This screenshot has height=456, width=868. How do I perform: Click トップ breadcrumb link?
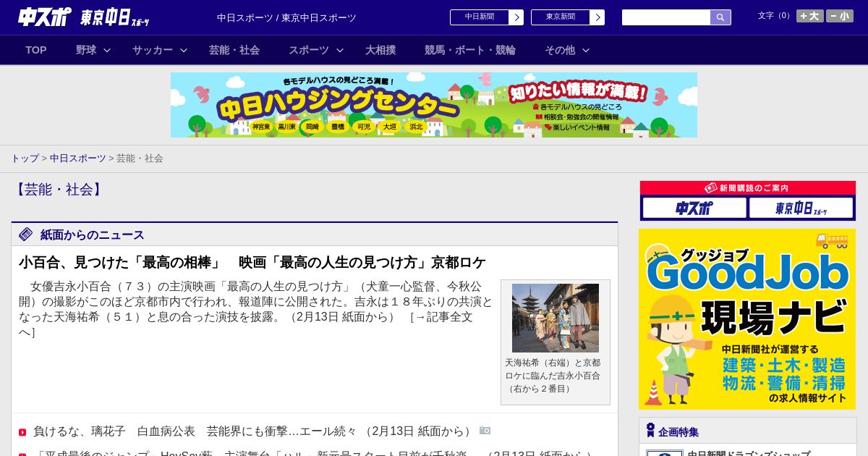(x=25, y=158)
